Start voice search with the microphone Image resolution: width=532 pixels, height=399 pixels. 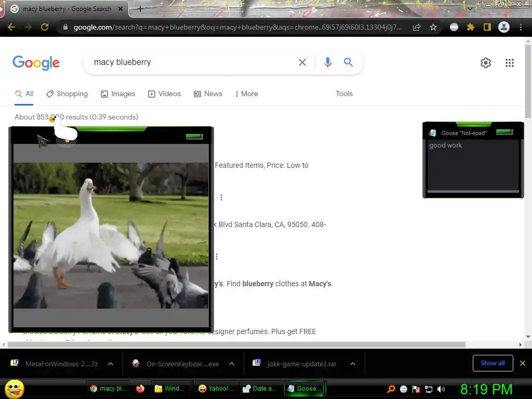pos(327,62)
